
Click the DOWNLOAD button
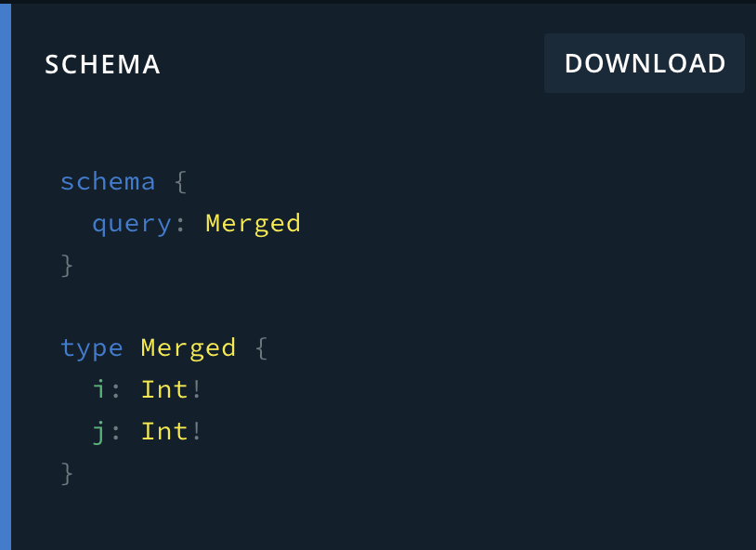(644, 63)
